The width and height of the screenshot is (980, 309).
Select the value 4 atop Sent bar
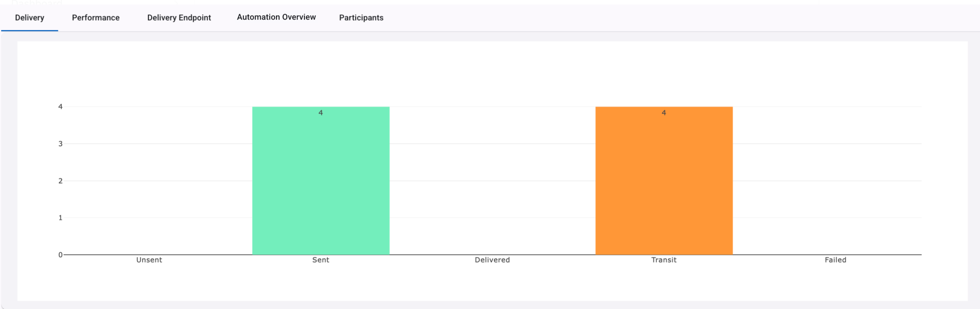pyautogui.click(x=321, y=113)
